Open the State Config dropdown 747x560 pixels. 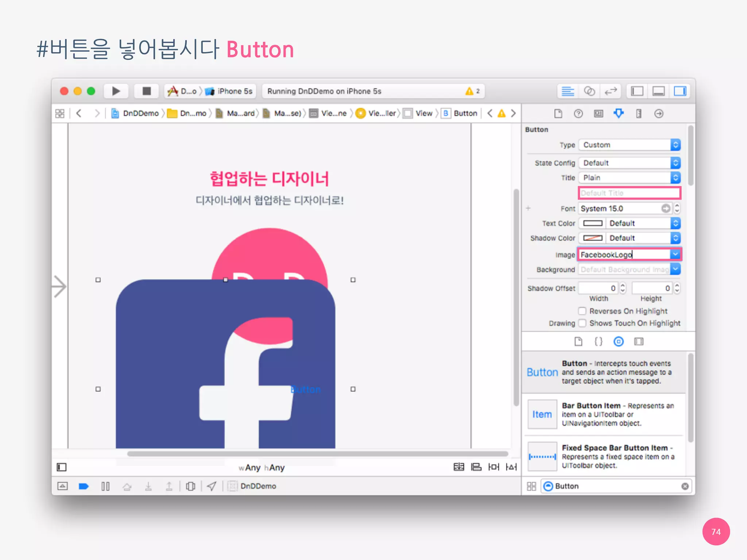[630, 163]
